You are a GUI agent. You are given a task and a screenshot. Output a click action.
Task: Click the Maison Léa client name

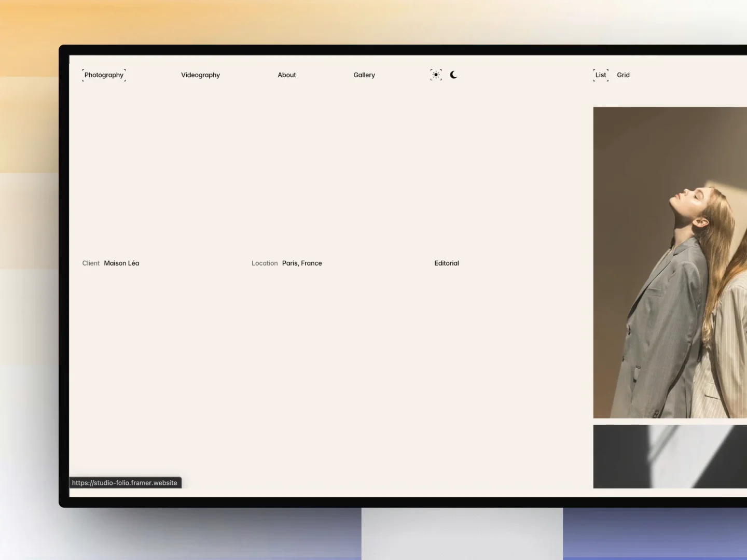(x=121, y=263)
